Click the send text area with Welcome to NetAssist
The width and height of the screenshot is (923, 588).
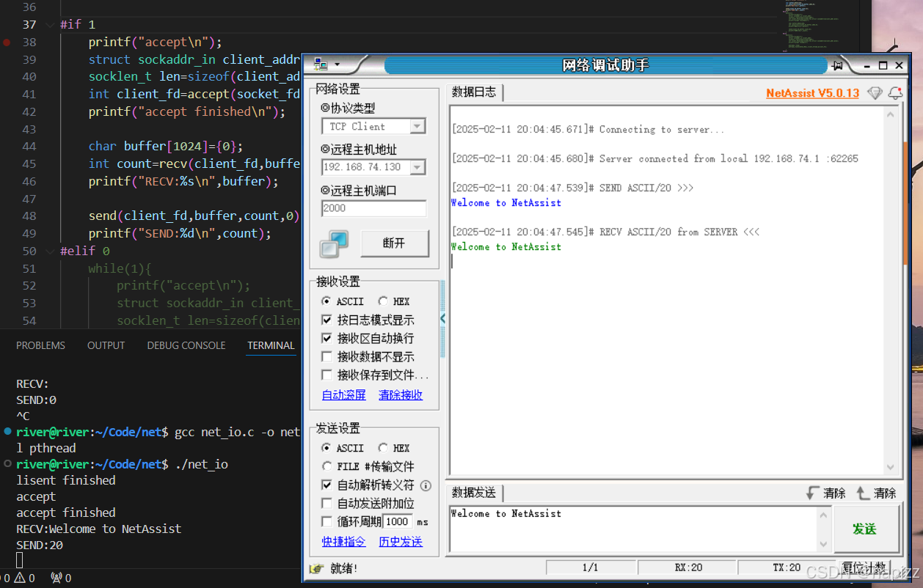click(634, 529)
